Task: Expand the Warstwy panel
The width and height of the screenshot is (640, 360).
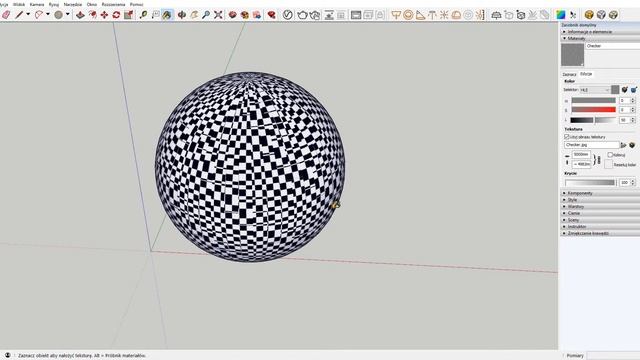Action: [600, 207]
